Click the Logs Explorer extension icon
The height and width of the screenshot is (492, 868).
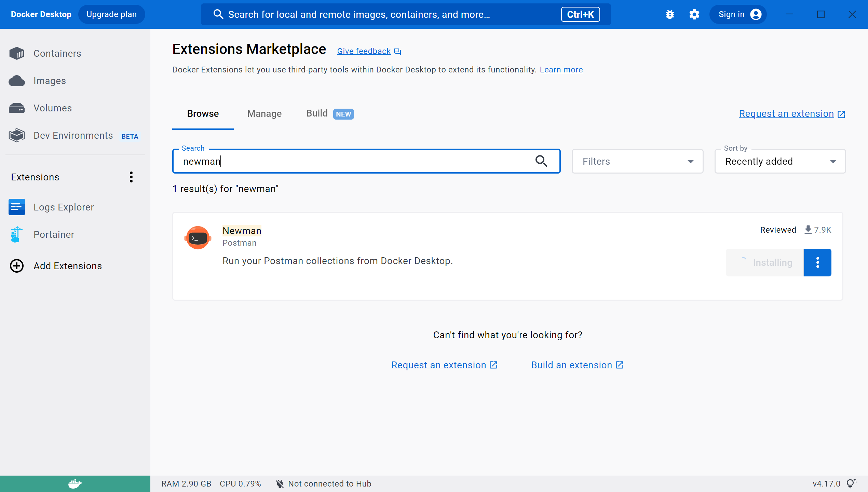point(17,207)
